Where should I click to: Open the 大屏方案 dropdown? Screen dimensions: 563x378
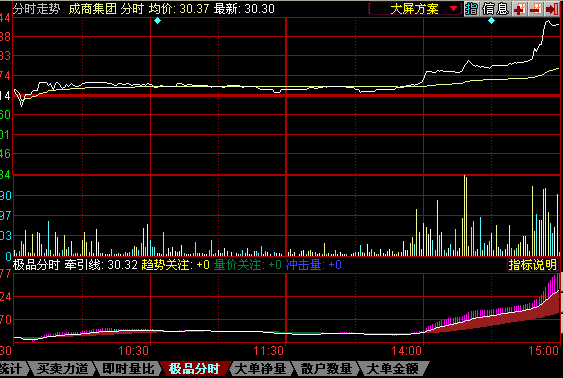point(415,9)
